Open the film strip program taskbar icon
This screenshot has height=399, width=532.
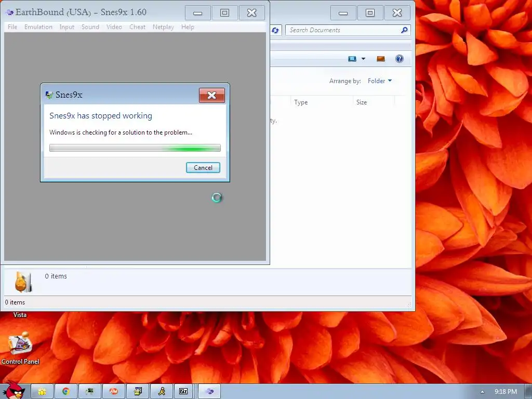[x=138, y=392]
